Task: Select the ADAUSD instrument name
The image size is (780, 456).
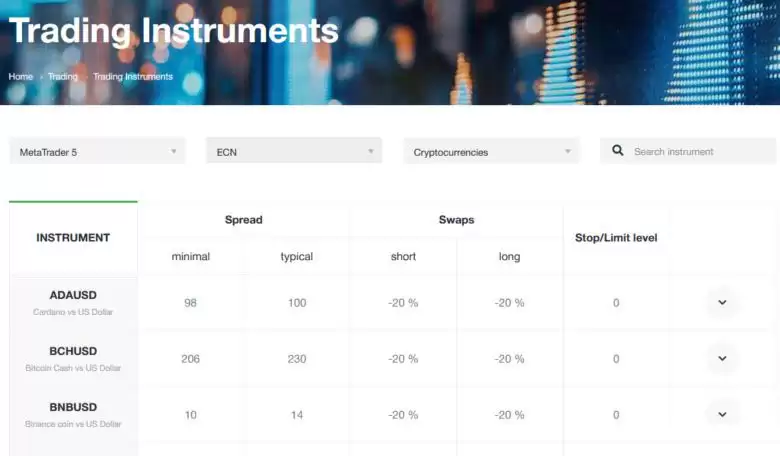Action: click(x=73, y=295)
